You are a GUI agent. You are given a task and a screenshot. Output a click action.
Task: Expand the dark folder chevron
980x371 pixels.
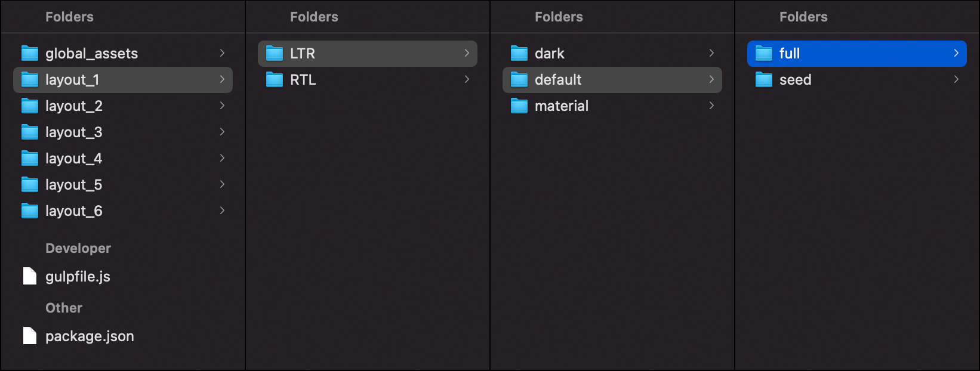[711, 53]
